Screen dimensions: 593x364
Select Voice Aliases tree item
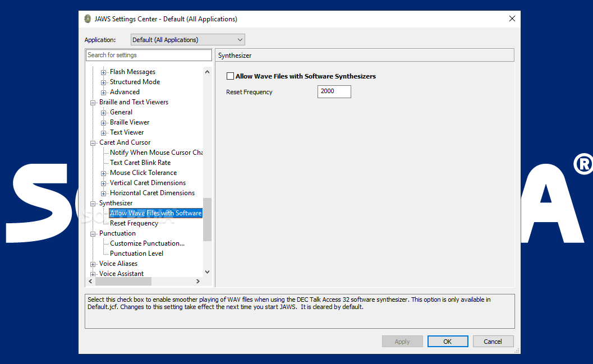[118, 264]
